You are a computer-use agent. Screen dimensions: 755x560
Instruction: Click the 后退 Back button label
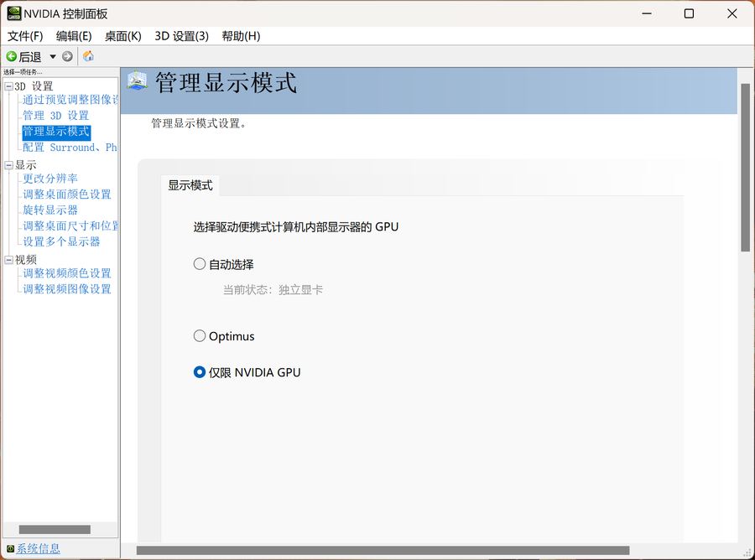pos(30,57)
